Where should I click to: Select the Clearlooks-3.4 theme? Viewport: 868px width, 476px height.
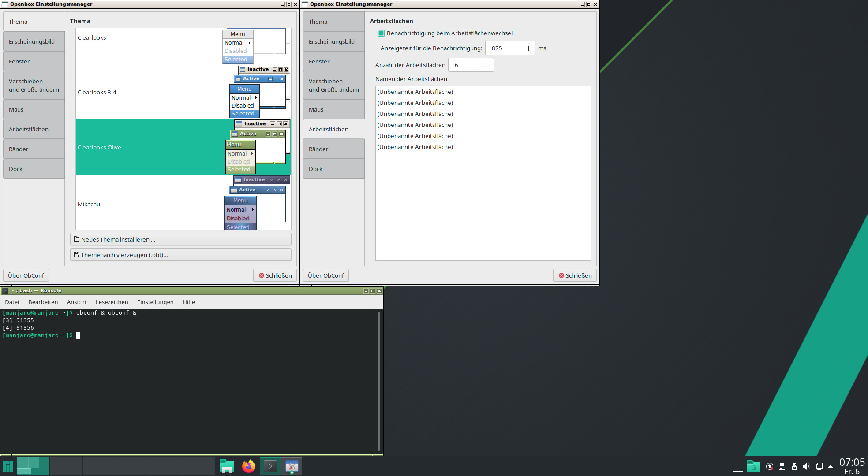183,92
